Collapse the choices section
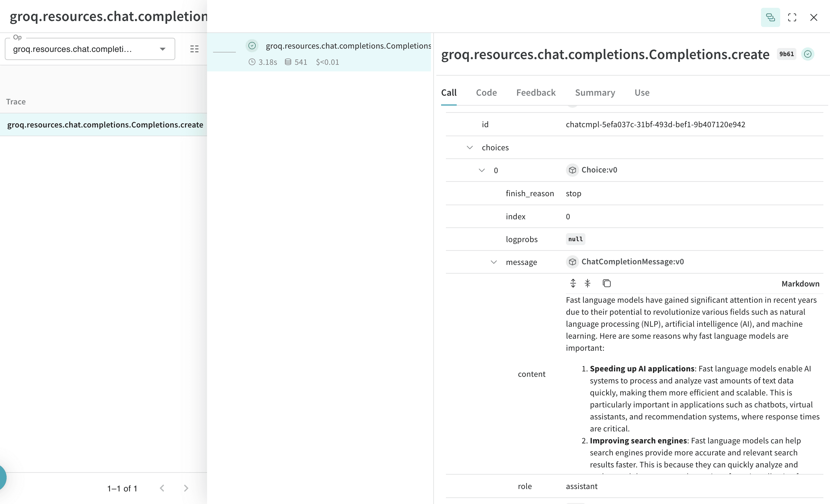 470,148
